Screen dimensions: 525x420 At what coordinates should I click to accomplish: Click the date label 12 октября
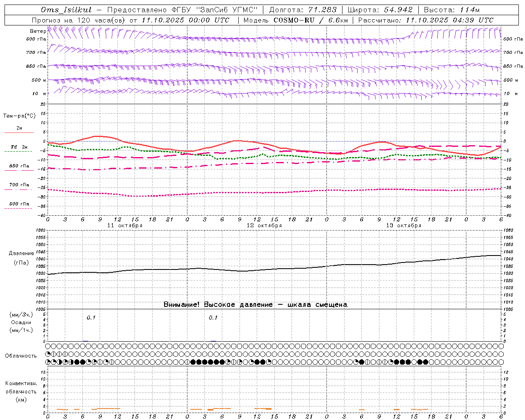click(264, 226)
